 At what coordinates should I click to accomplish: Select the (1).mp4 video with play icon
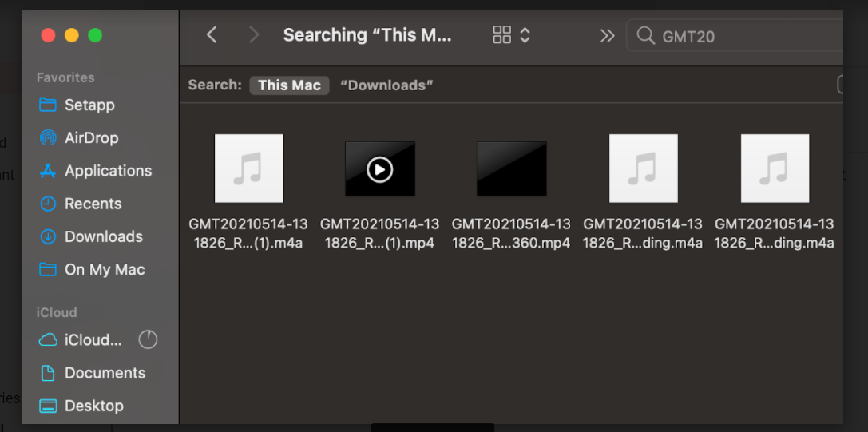(379, 168)
